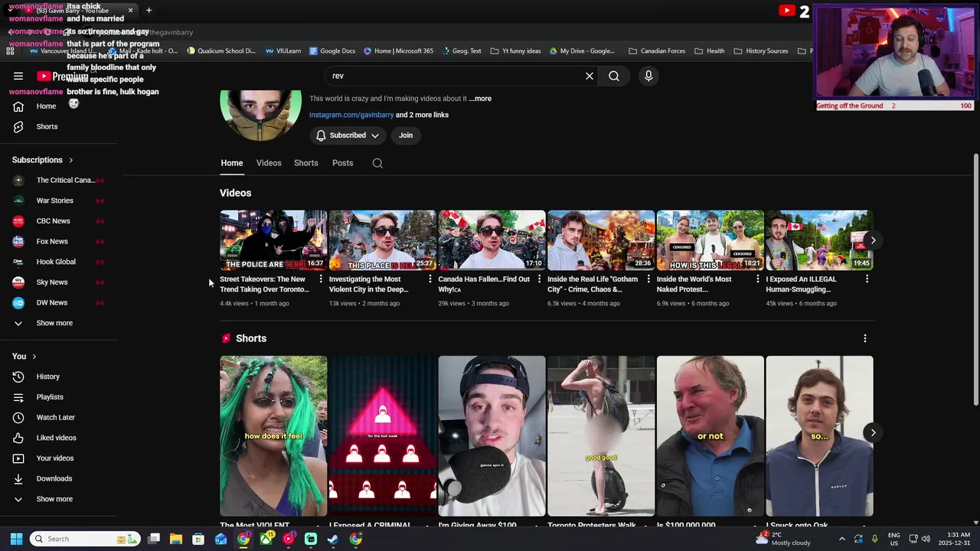Open new browser tab
Viewport: 980px width, 551px height.
[x=149, y=10]
